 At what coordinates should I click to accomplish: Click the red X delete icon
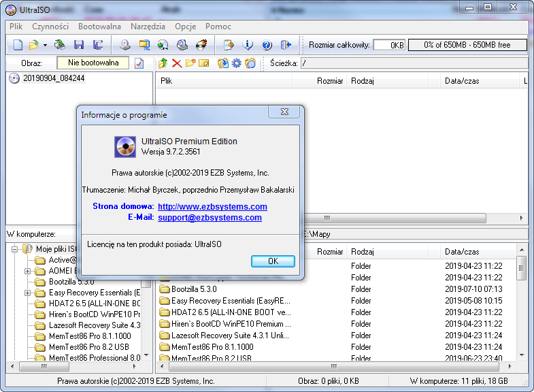tap(177, 63)
